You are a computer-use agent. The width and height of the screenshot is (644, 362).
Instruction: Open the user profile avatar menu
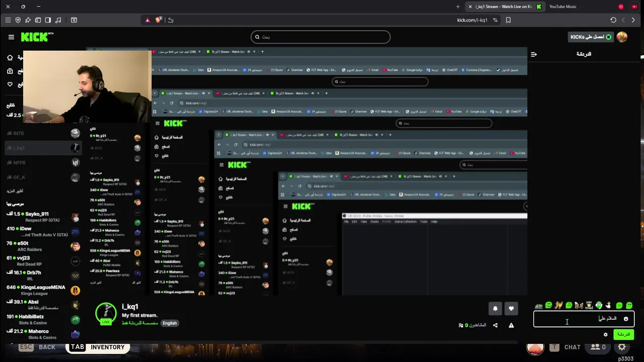click(x=622, y=37)
